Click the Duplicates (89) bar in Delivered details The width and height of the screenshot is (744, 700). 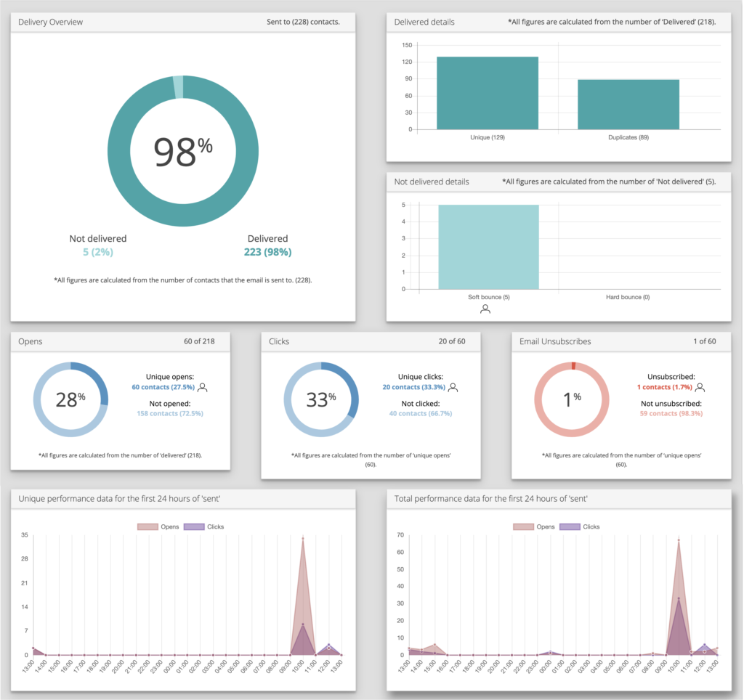tap(628, 105)
